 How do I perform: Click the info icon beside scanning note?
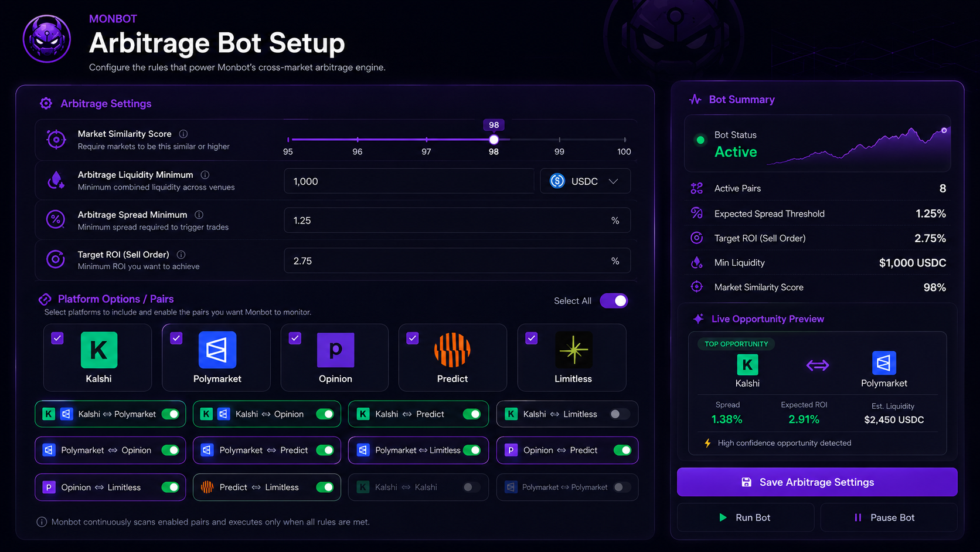click(x=42, y=522)
